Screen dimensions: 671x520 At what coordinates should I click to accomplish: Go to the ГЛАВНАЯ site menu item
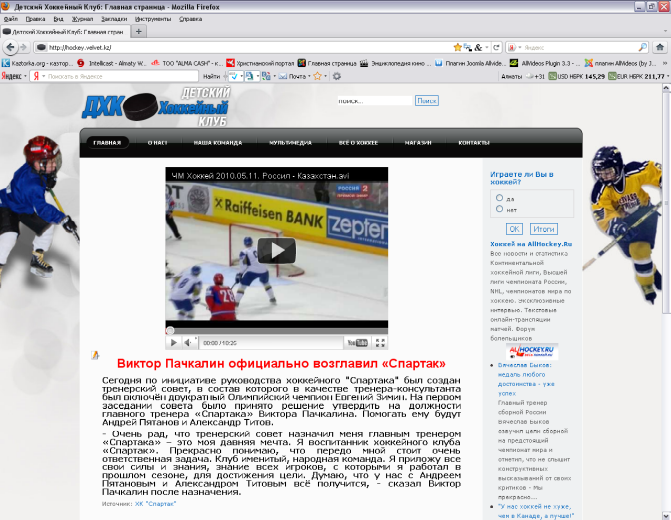tap(107, 143)
